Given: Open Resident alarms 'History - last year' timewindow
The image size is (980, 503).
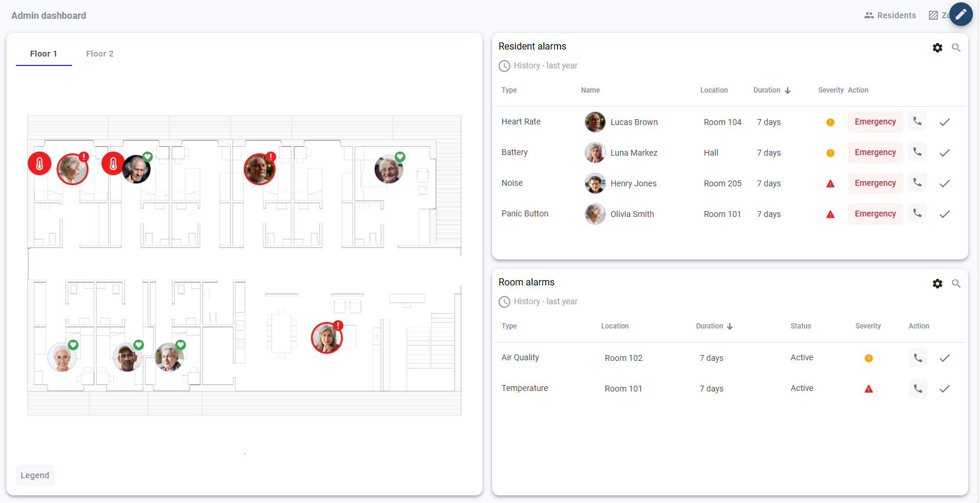Looking at the screenshot, I should pos(538,66).
